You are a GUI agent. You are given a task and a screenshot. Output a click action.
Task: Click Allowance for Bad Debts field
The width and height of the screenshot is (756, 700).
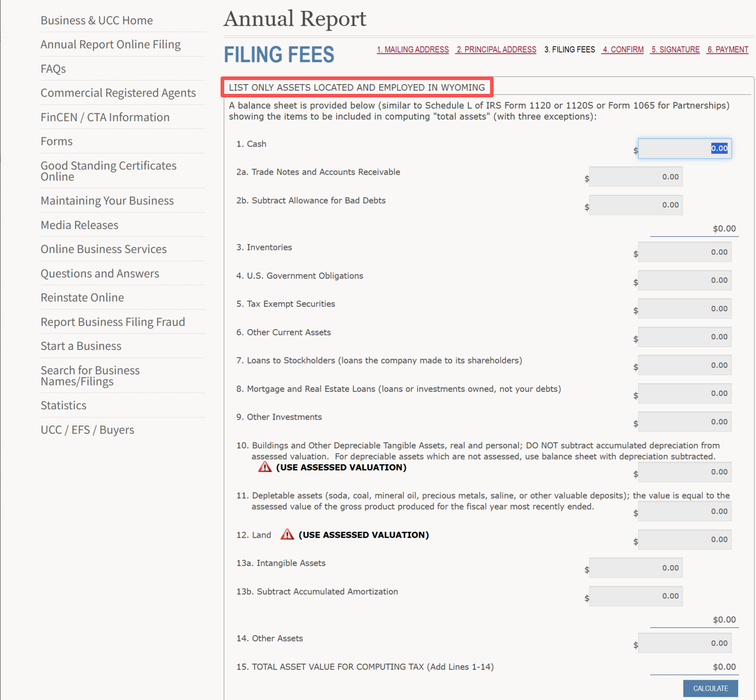click(x=636, y=205)
